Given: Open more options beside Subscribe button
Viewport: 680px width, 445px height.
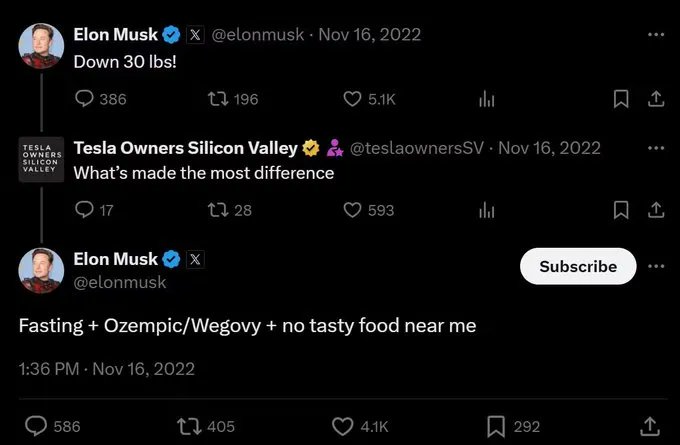Looking at the screenshot, I should coord(656,266).
